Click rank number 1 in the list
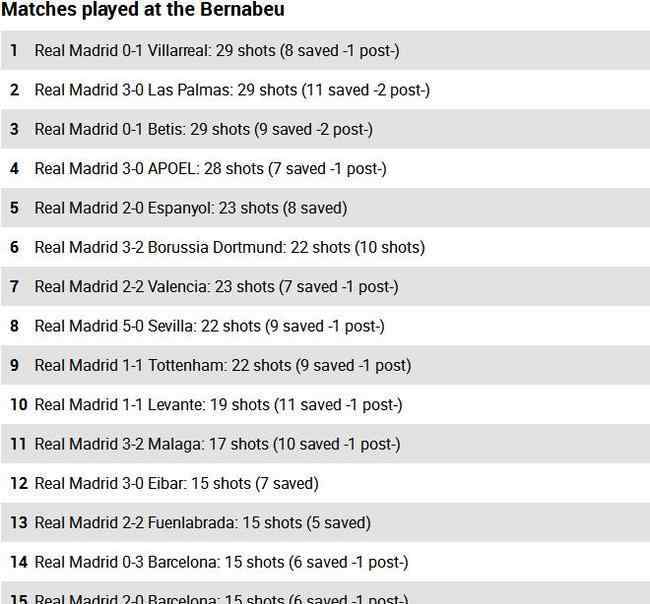650x604 pixels. point(14,50)
